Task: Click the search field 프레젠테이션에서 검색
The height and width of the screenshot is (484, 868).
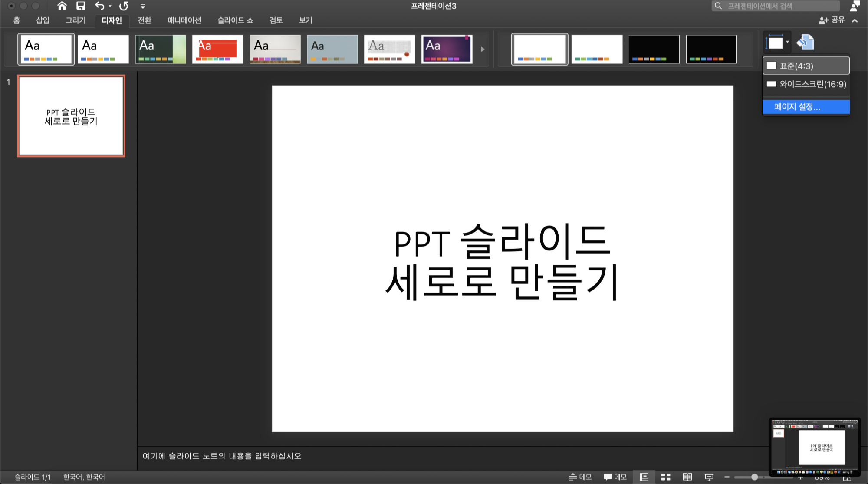Action: coord(776,6)
